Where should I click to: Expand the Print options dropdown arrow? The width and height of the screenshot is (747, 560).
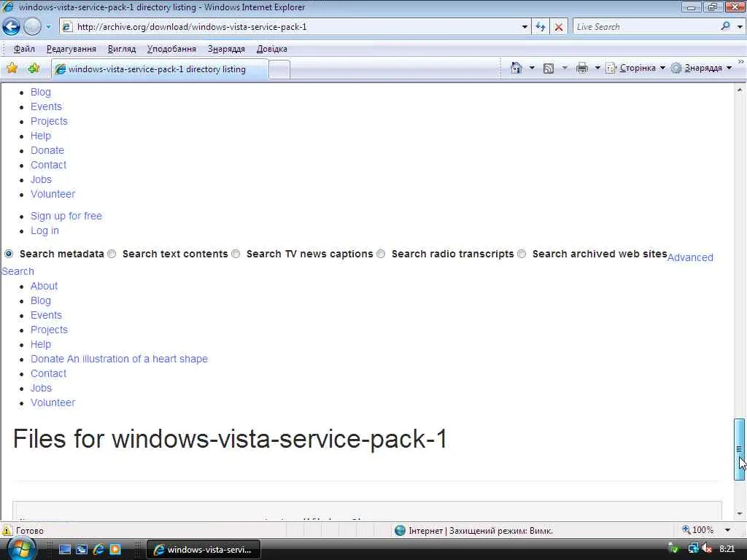(597, 68)
